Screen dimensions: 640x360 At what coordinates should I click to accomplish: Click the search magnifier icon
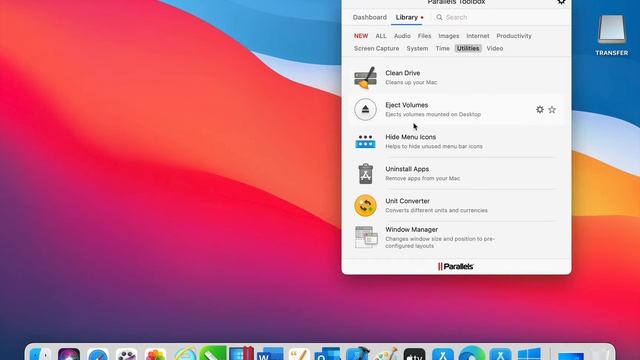click(x=439, y=17)
